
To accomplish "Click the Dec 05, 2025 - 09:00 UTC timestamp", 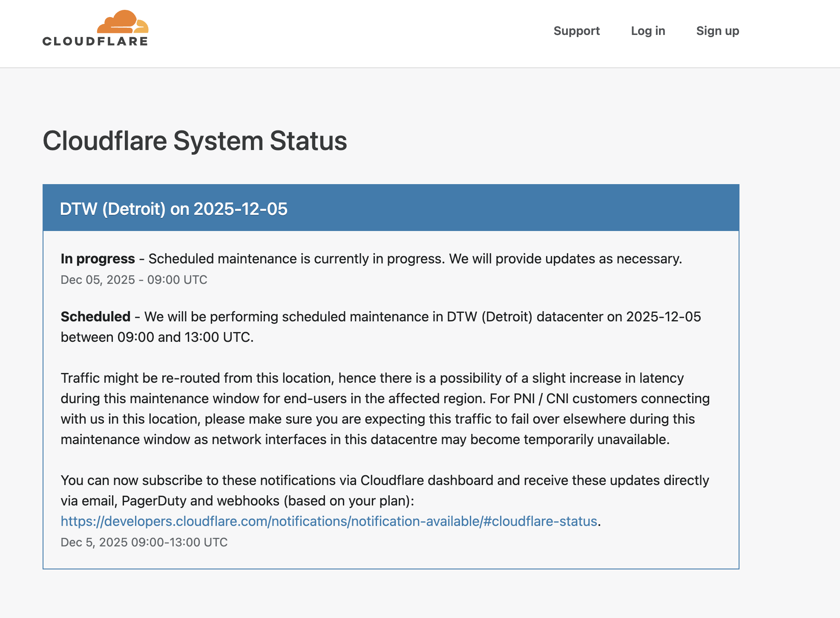I will (x=134, y=280).
